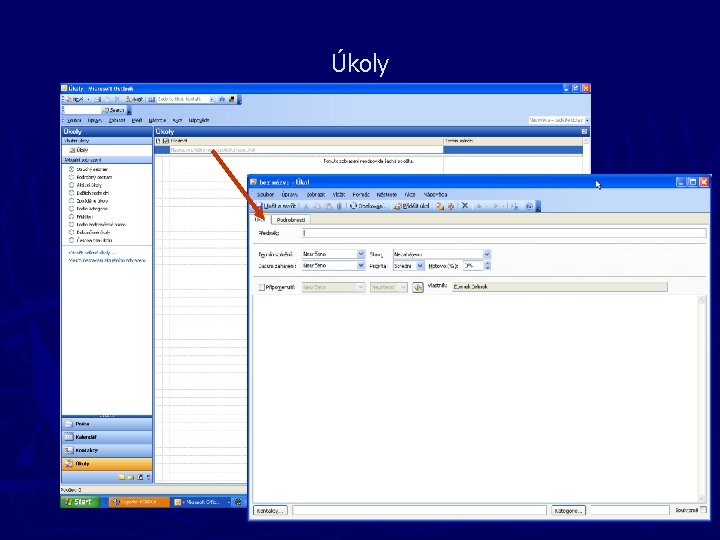Open Nástroje menu in Outlook main window
The image size is (720, 540).
pyautogui.click(x=157, y=120)
